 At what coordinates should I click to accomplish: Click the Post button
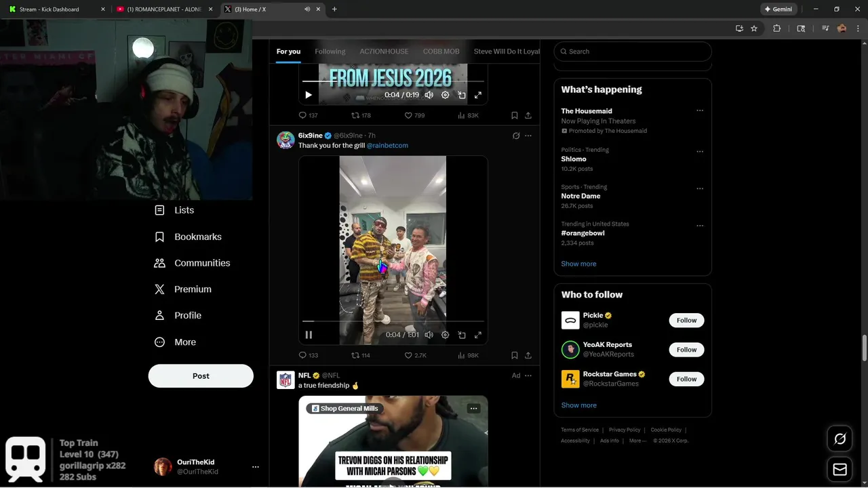[x=201, y=376]
